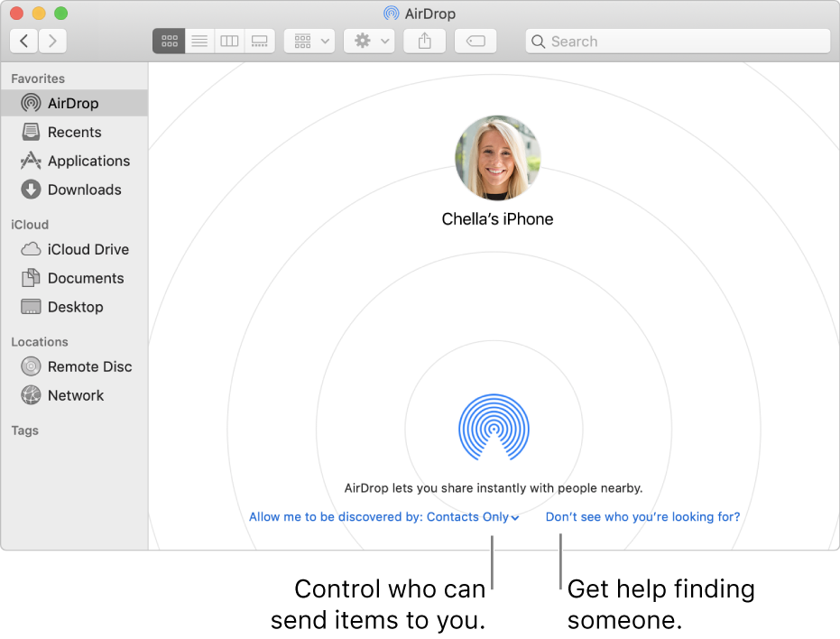Image resolution: width=840 pixels, height=639 pixels.
Task: Click the Tags section header
Action: click(25, 431)
